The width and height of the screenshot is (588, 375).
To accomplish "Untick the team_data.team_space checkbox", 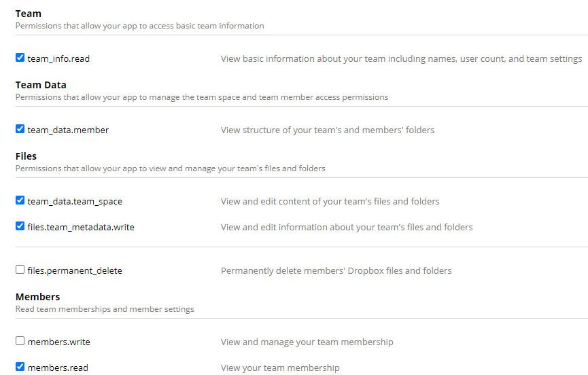I will (x=20, y=200).
